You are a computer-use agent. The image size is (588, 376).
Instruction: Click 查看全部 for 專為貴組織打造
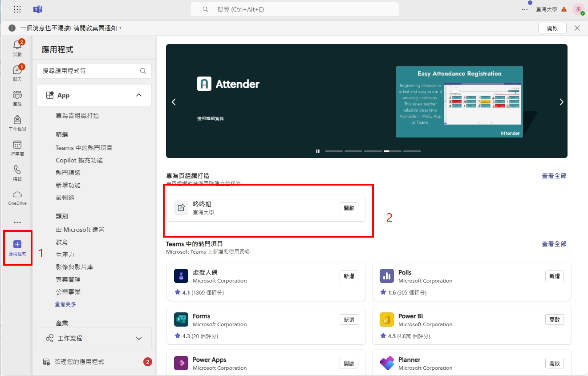[554, 176]
